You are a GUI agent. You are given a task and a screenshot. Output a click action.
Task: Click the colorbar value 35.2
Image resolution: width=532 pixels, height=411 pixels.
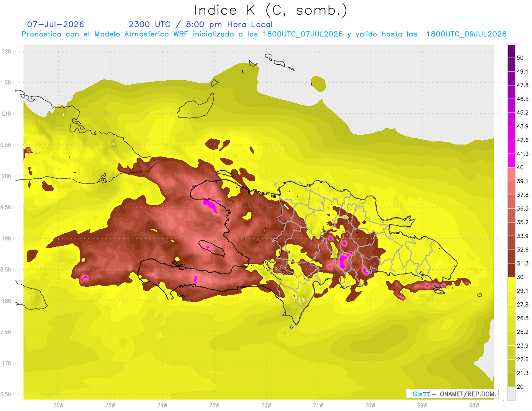click(522, 222)
